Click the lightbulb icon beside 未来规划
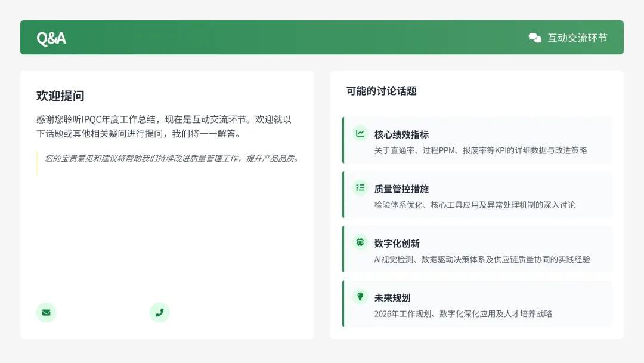The image size is (644, 363). click(360, 296)
